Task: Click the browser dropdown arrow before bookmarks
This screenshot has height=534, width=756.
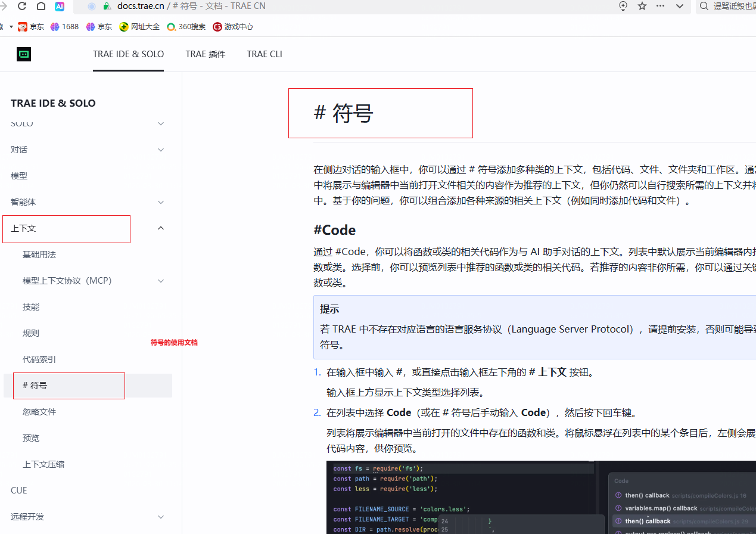Action: click(x=11, y=27)
